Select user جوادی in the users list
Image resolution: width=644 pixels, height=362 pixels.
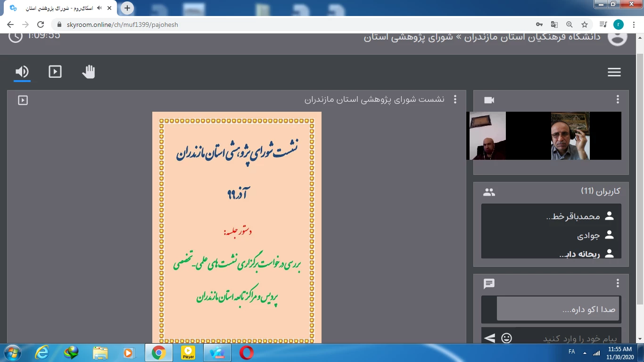pos(588,235)
